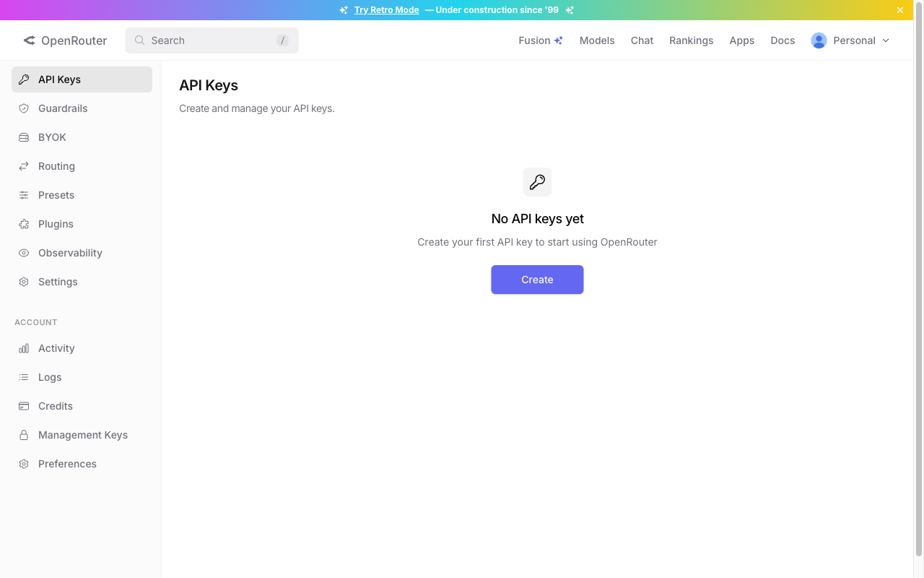The width and height of the screenshot is (924, 578).
Task: Click the Create button for an API key
Action: (x=537, y=280)
